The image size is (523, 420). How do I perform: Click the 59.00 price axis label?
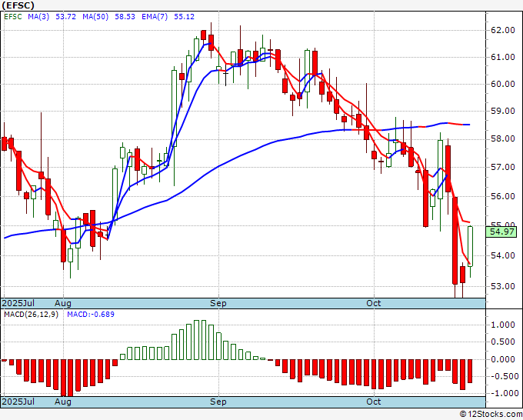(503, 111)
